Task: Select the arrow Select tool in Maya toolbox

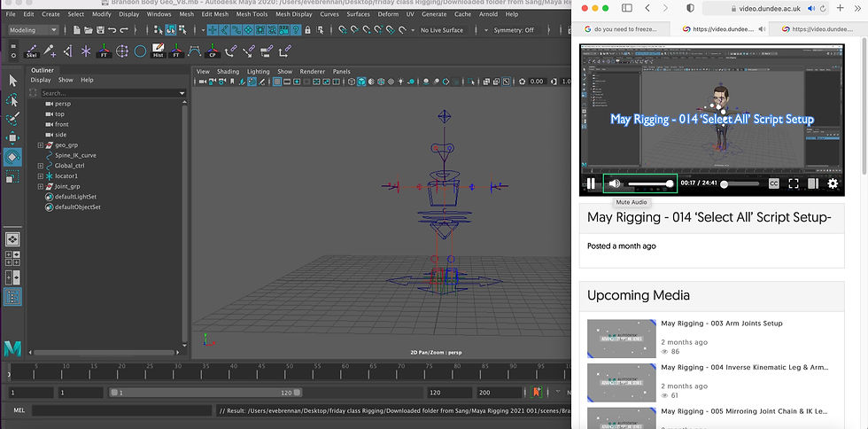Action: coord(12,81)
